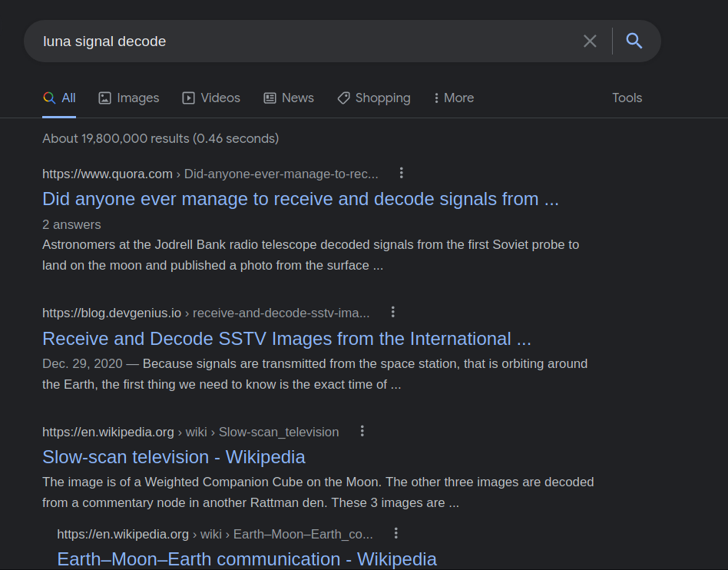Image resolution: width=728 pixels, height=570 pixels.
Task: Open 'Earth–Moon–Earth communication - Wikipedia' link
Action: pyautogui.click(x=247, y=558)
